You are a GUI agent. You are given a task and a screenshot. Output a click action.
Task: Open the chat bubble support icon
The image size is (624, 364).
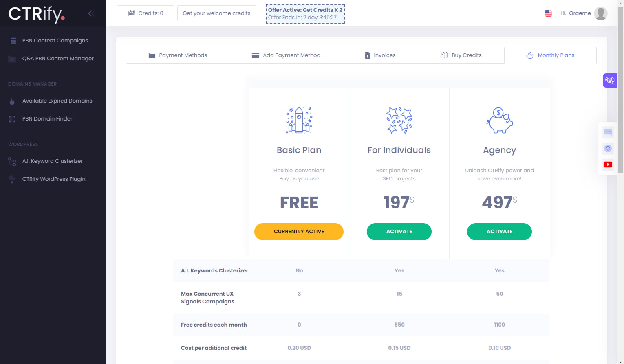[608, 132]
